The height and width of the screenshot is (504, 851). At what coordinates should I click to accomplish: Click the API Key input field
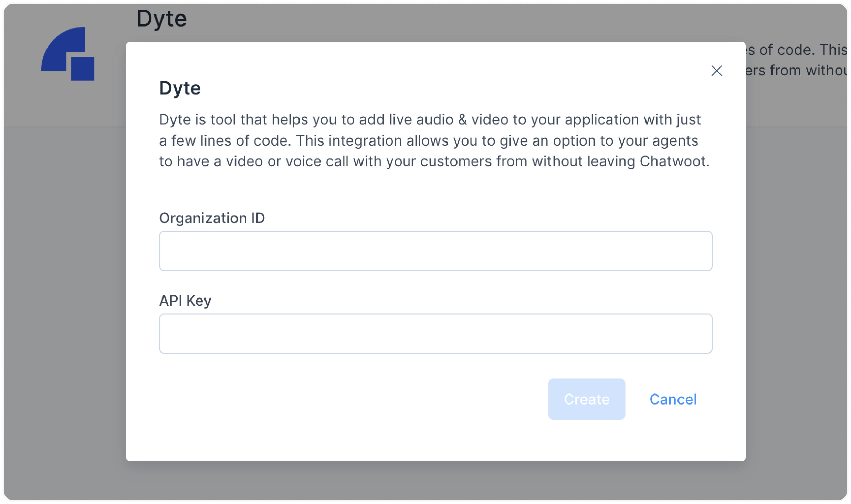tap(435, 333)
